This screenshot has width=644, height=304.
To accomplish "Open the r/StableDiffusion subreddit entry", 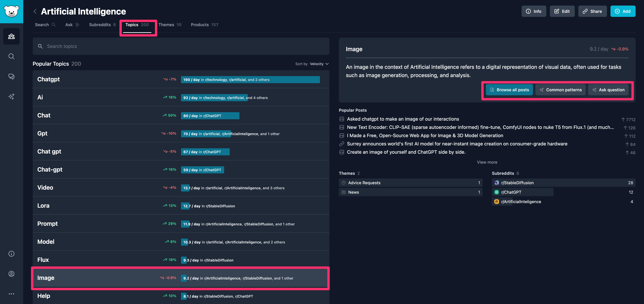I will pos(517,183).
